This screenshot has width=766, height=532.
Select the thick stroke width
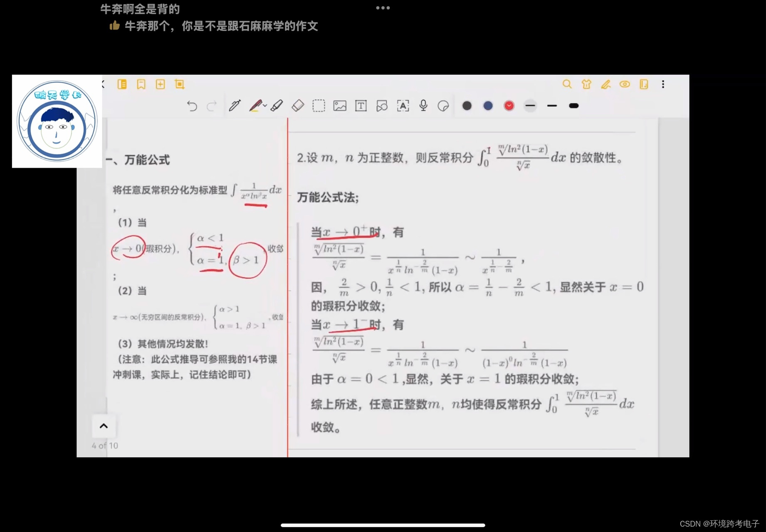pos(574,106)
